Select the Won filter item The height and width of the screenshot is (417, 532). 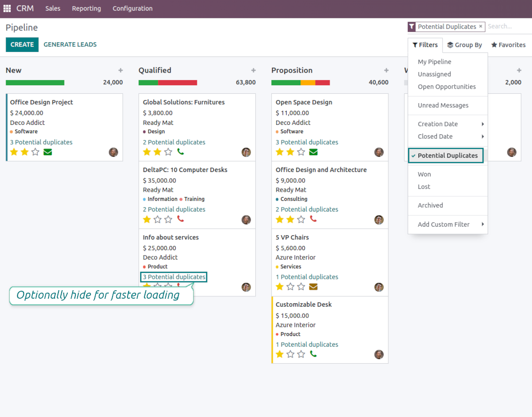pyautogui.click(x=424, y=174)
